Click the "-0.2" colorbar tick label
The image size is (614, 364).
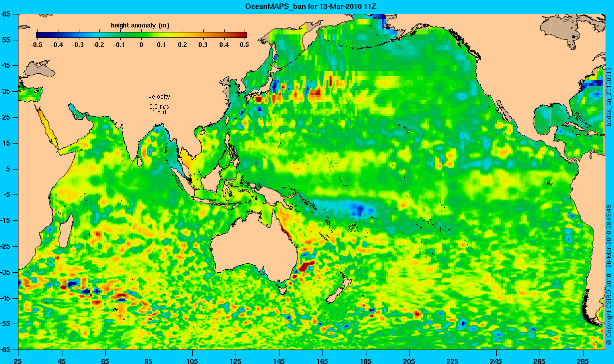[99, 45]
